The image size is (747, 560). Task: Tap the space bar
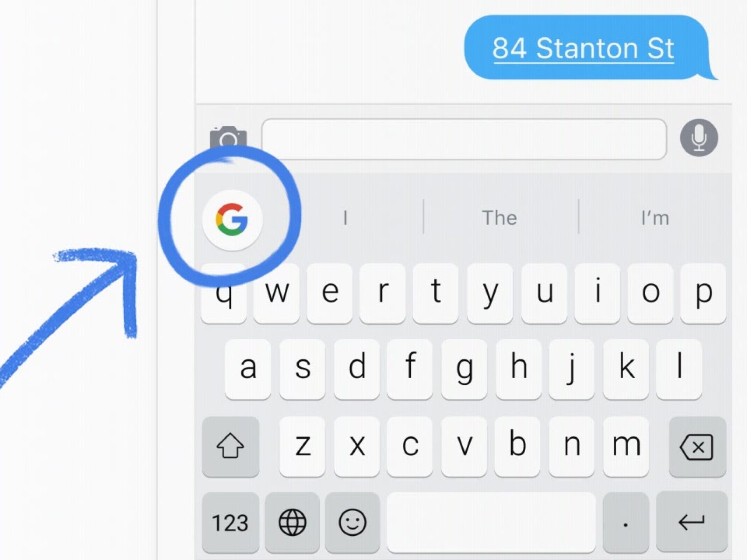492,522
